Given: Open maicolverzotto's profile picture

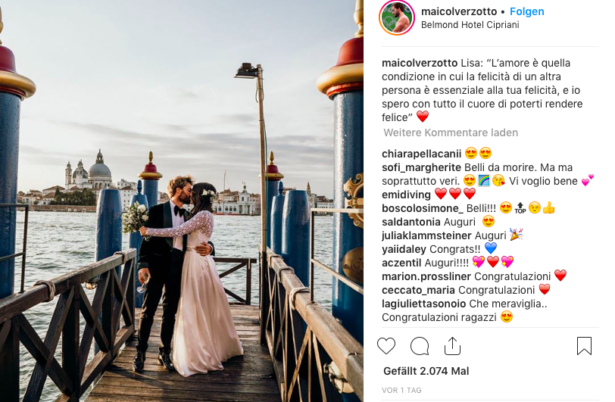Looking at the screenshot, I should (x=397, y=18).
